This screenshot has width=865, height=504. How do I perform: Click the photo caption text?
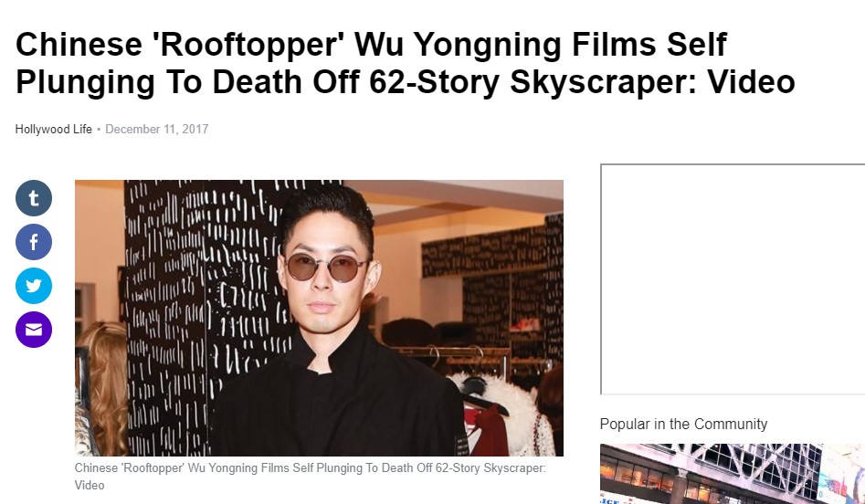coord(310,477)
